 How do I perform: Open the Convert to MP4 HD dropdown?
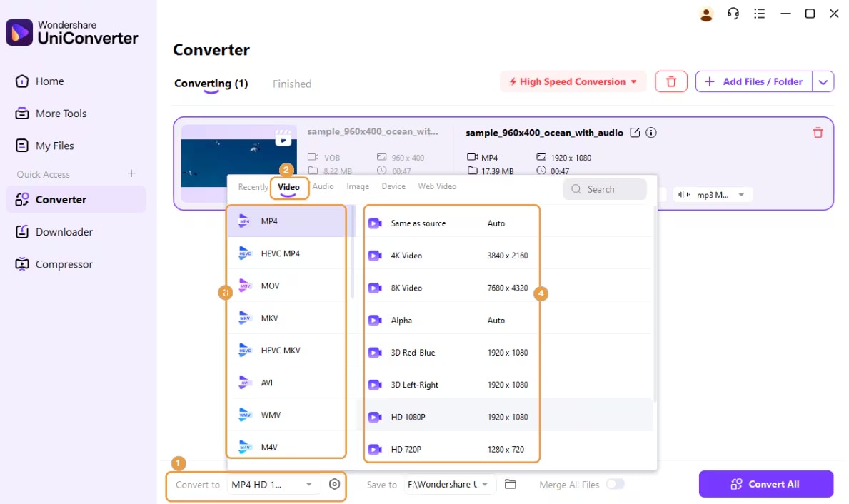tap(272, 485)
